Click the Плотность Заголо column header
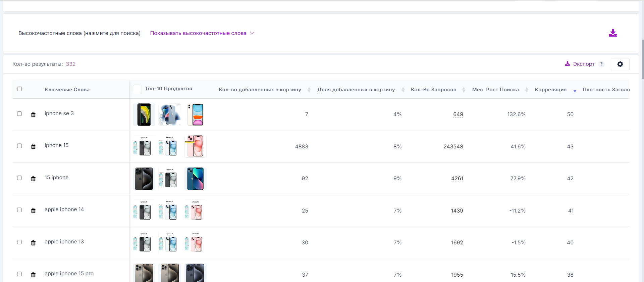644x282 pixels. click(x=606, y=90)
